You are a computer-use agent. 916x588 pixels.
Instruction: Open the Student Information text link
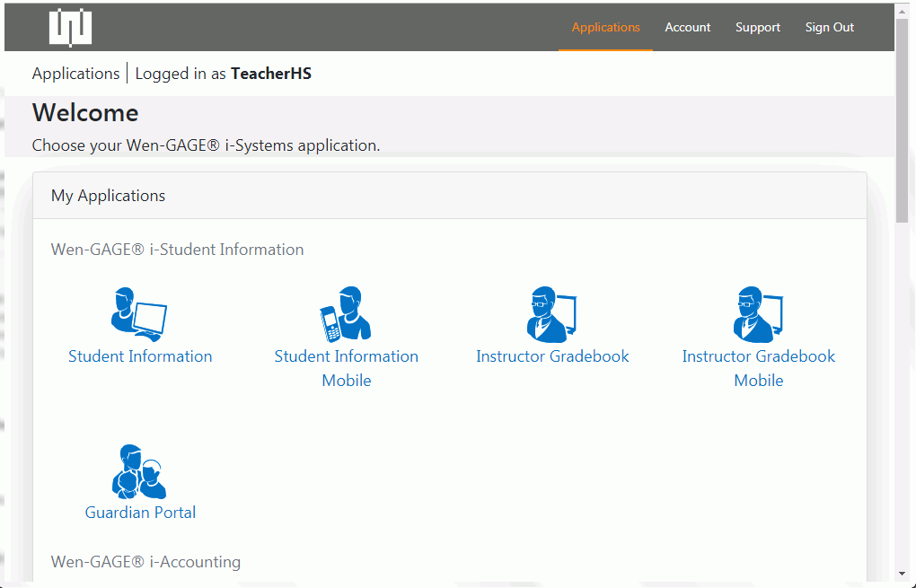point(140,356)
